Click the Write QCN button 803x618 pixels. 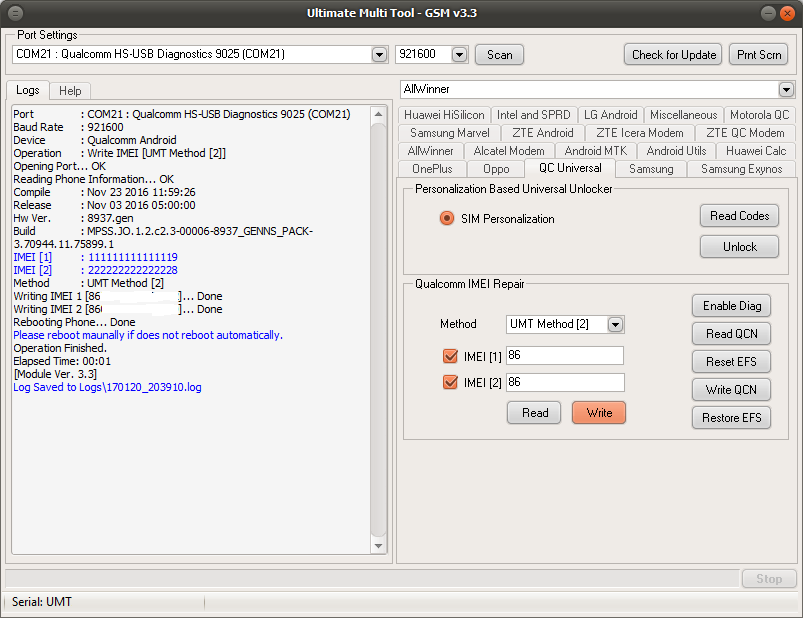(x=731, y=390)
